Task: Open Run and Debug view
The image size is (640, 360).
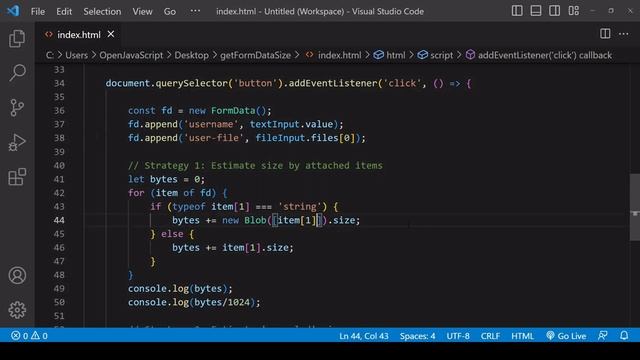Action: coord(17,142)
